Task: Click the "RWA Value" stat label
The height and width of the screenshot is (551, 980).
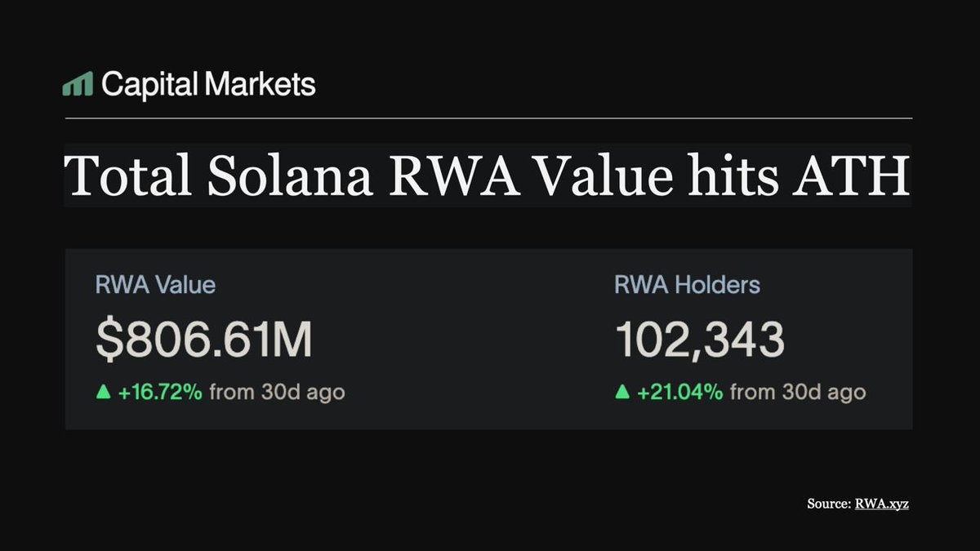Action: pos(155,285)
